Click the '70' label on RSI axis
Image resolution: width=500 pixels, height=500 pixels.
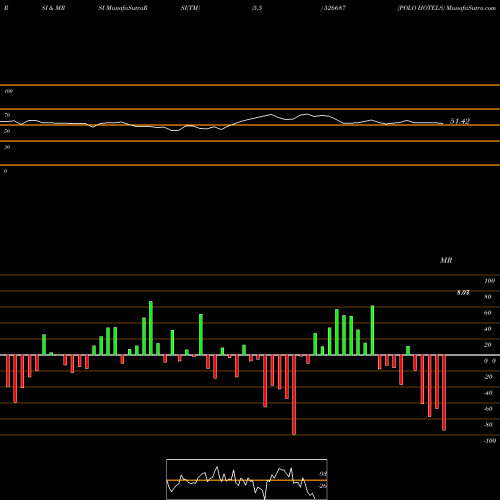pyautogui.click(x=7, y=115)
